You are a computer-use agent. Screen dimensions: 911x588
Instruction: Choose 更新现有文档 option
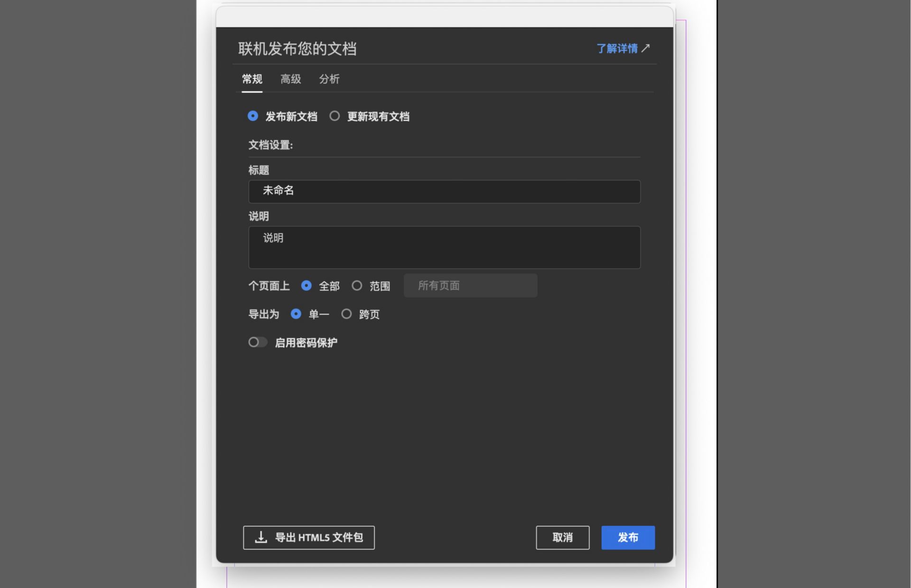coord(335,116)
